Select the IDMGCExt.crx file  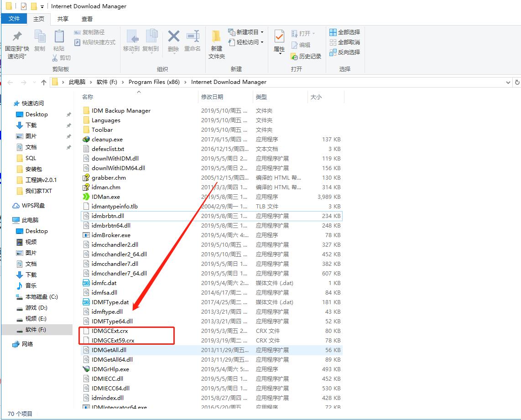click(109, 331)
